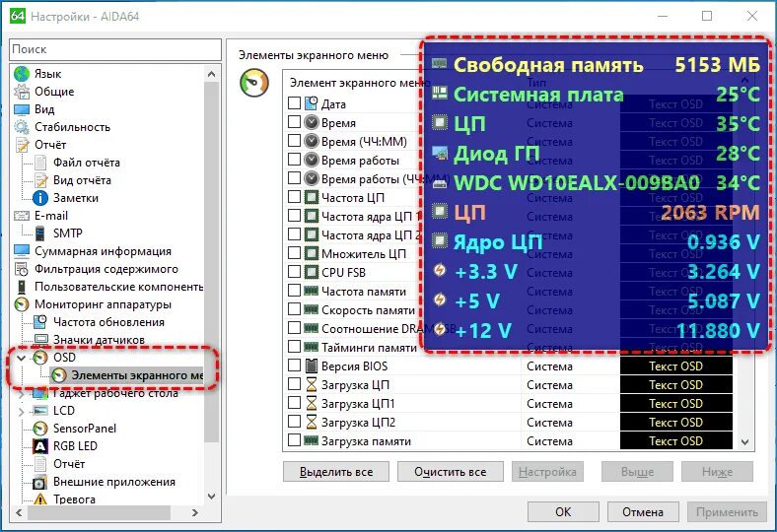Select the SMTP server icon
Image resolution: width=777 pixels, height=532 pixels.
(40, 233)
